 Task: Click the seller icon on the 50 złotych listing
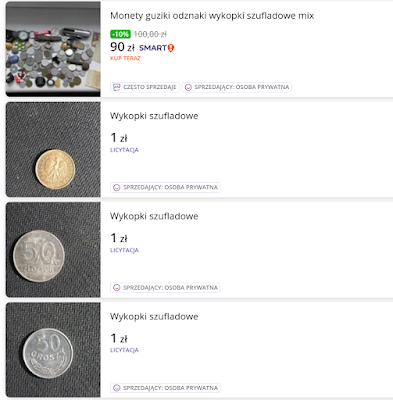click(116, 288)
